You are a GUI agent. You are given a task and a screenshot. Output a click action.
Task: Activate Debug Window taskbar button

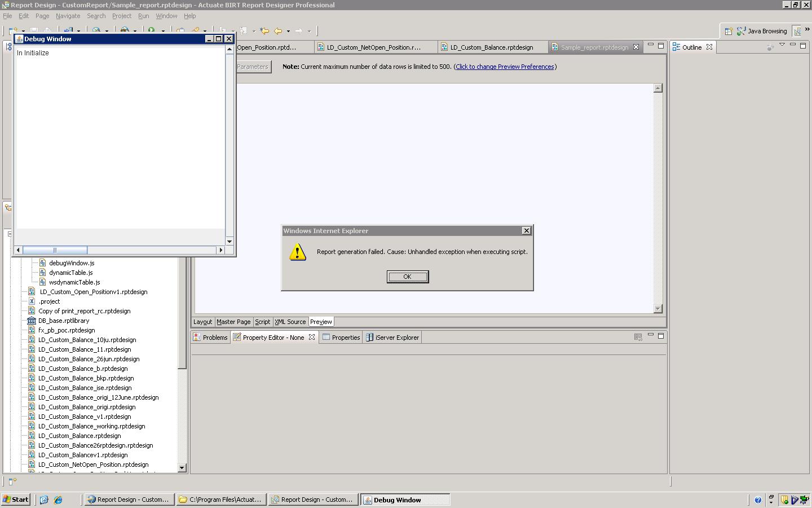pyautogui.click(x=405, y=500)
